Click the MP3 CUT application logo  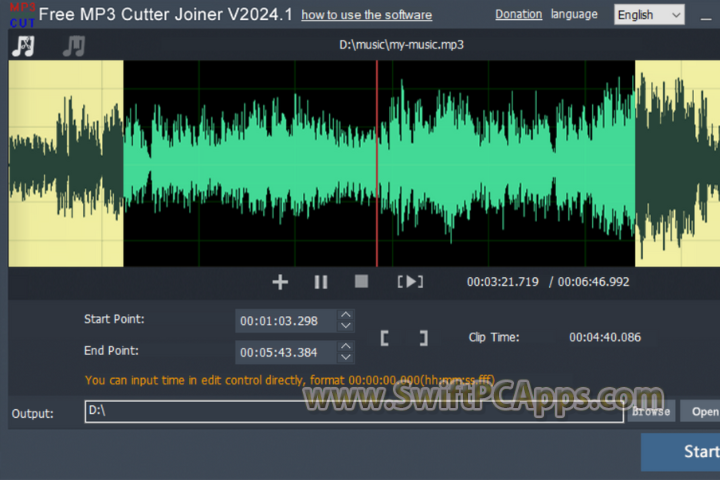(22, 15)
